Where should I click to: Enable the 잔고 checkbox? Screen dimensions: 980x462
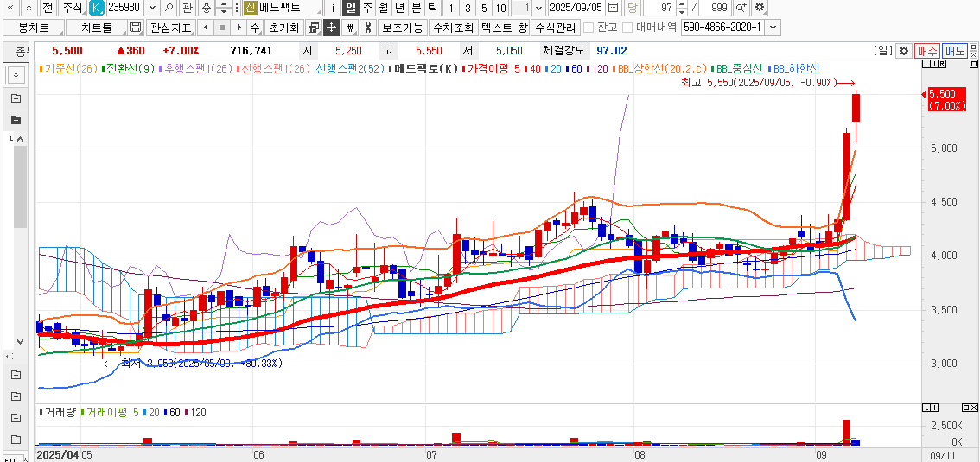tap(587, 27)
